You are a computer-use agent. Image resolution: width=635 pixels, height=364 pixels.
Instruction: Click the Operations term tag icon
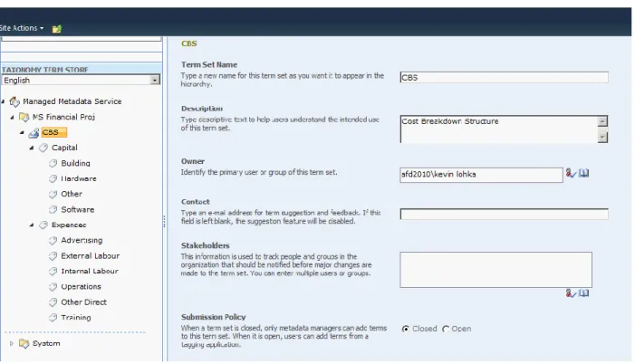(x=53, y=287)
